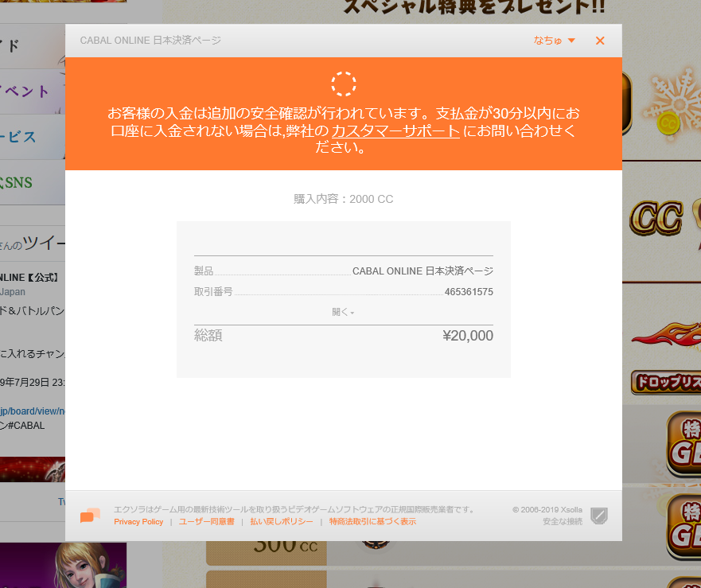Click the 購入内容：2000 CC text

[344, 199]
